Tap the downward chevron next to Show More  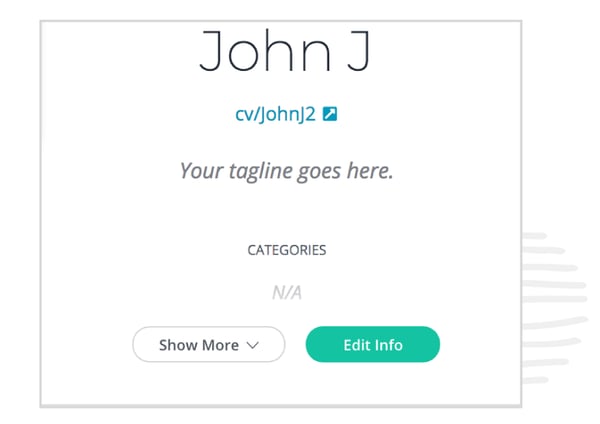tap(253, 345)
